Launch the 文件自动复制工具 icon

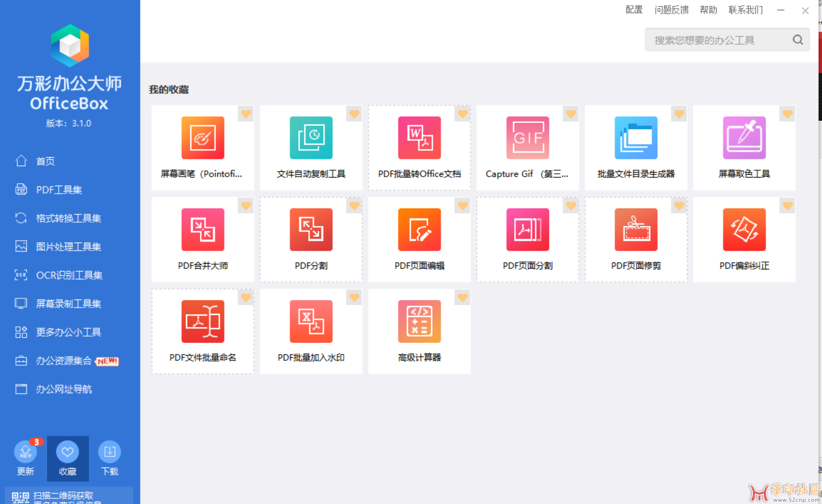pos(311,138)
